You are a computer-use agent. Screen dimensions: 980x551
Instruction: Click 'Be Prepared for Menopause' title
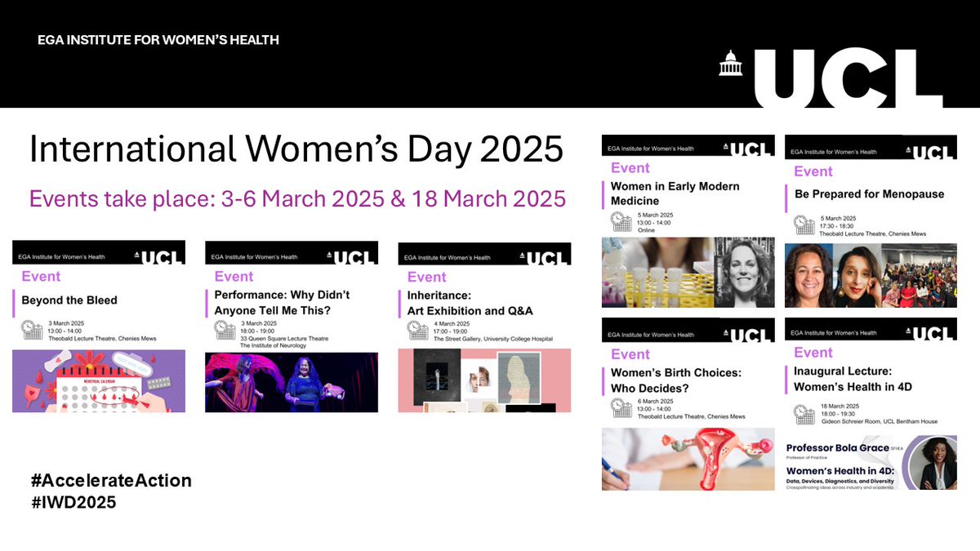click(x=869, y=194)
